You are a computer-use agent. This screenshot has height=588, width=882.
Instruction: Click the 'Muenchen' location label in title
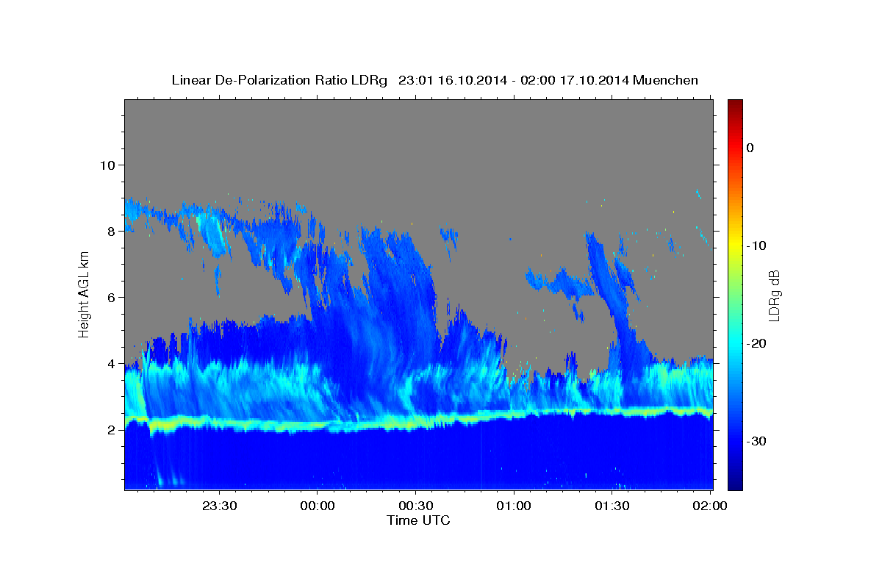click(664, 80)
